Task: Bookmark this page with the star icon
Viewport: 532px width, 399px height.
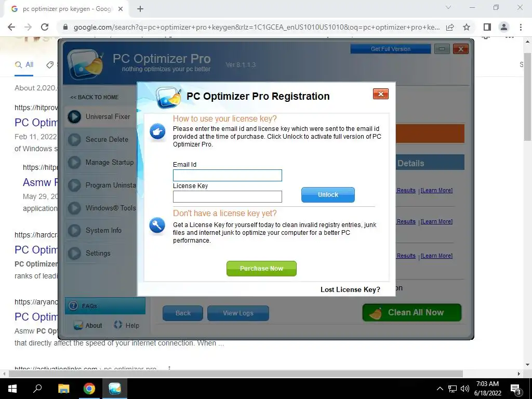Action: [x=467, y=27]
